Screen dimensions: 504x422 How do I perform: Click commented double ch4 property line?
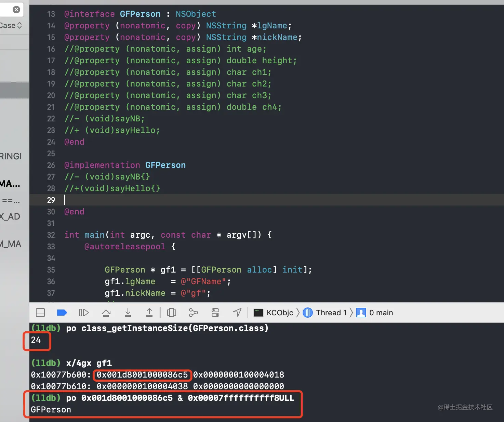pyautogui.click(x=173, y=107)
